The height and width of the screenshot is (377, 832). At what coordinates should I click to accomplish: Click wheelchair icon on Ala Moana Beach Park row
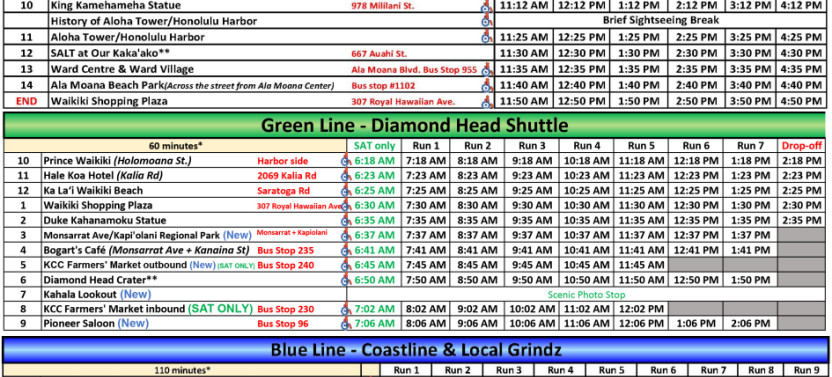click(486, 85)
